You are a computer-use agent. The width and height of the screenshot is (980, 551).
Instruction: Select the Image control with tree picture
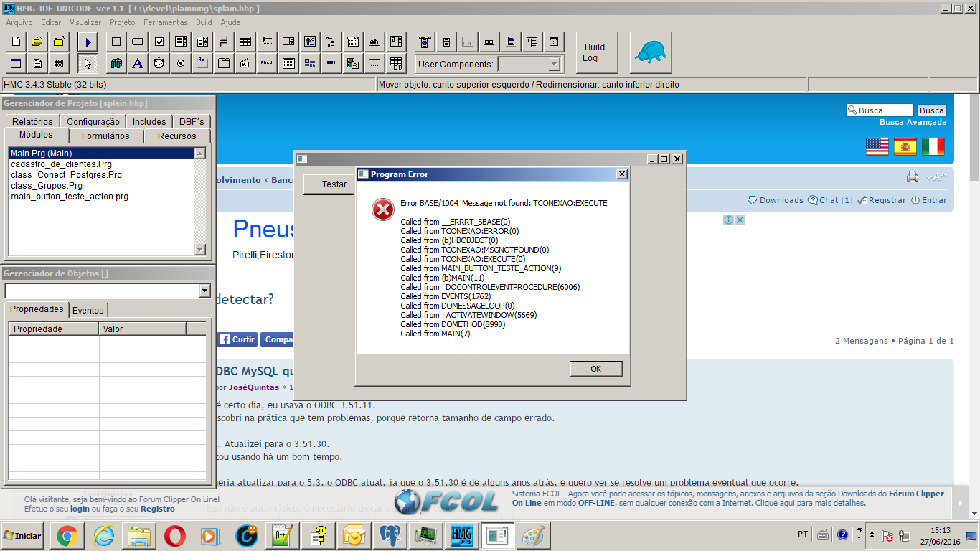(x=310, y=42)
